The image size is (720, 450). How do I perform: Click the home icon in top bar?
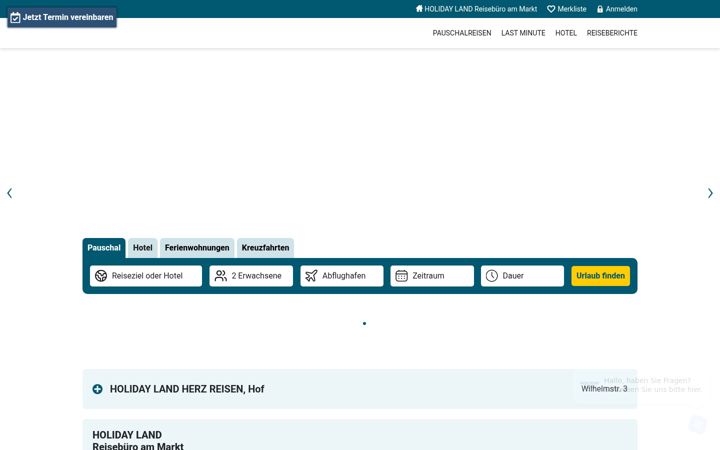(419, 8)
